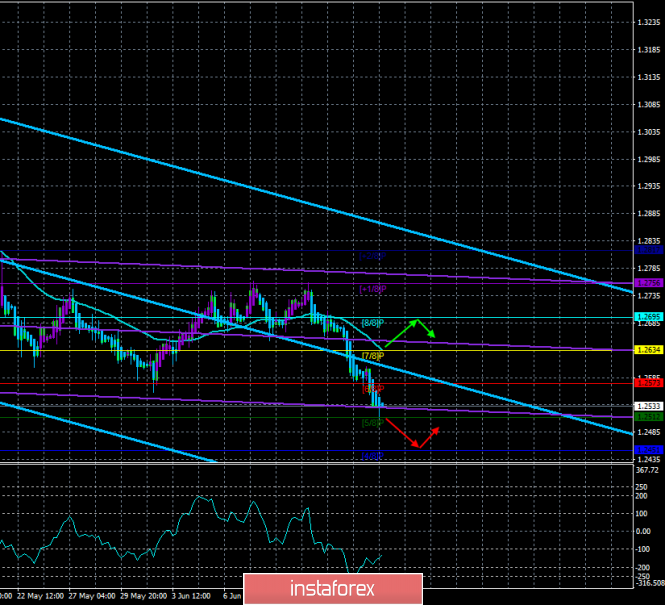Click the 29 May 20:00 time label
Screen dimensions: 665x605
coord(143,596)
